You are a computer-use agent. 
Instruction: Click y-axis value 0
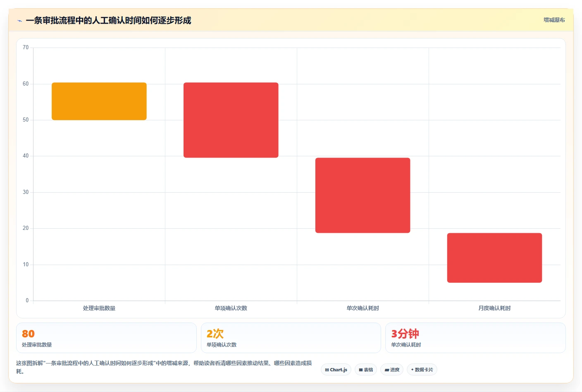point(27,301)
